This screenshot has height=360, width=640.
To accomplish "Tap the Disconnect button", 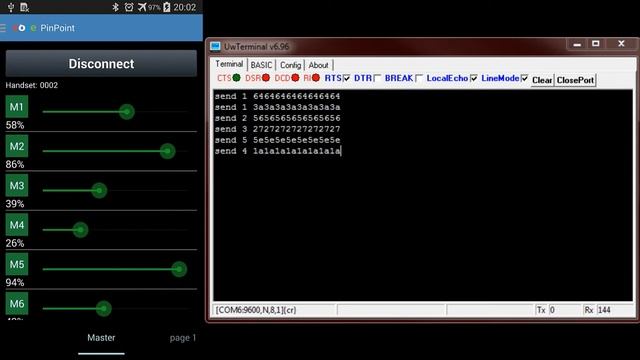I will click(101, 64).
